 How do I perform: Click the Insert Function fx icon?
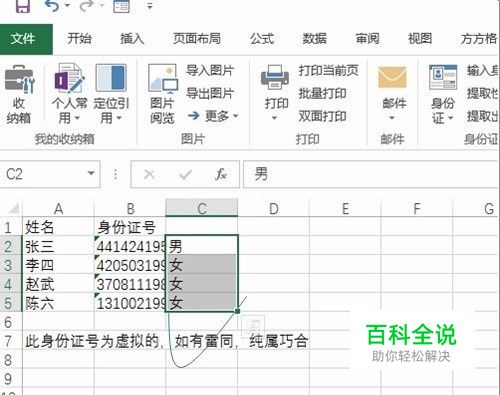[221, 174]
